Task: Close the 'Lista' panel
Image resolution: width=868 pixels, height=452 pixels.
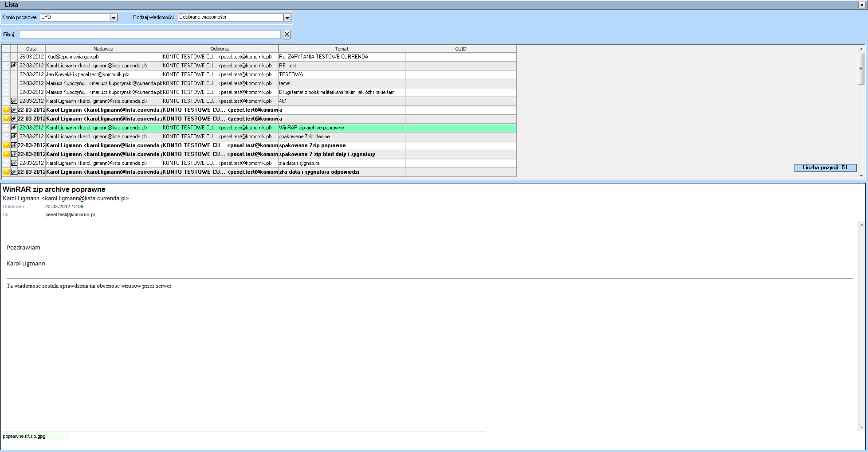Action: (862, 5)
